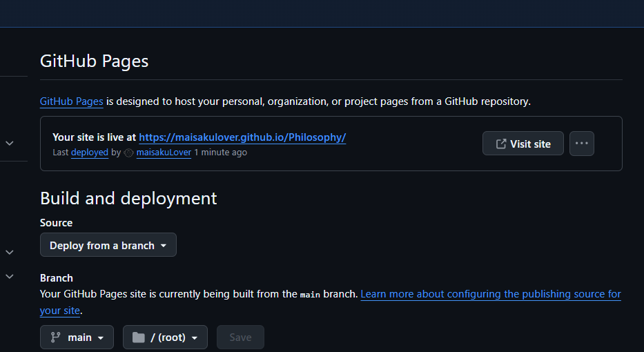Open the main branch selector dropdown
Image resolution: width=644 pixels, height=352 pixels.
[x=77, y=338]
